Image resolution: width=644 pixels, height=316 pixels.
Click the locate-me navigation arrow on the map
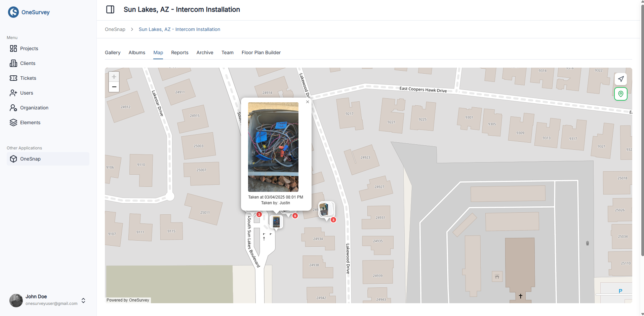[620, 79]
